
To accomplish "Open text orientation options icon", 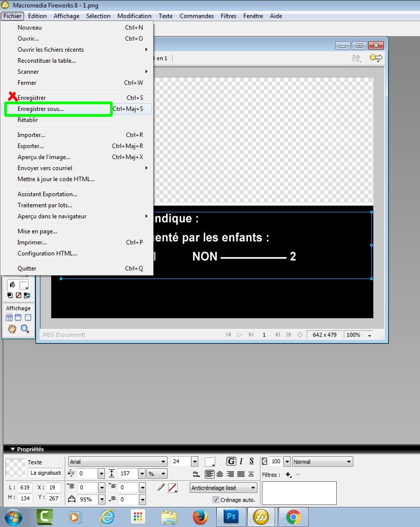I will pyautogui.click(x=197, y=474).
